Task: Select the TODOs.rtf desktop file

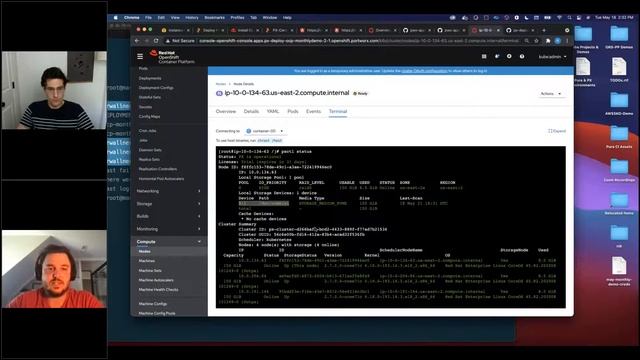Action: click(619, 70)
